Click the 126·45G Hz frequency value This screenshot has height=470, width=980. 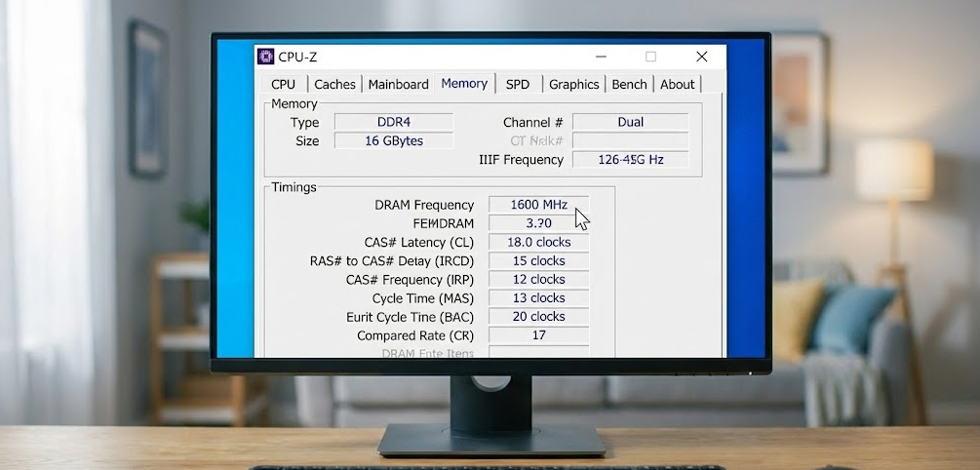(x=631, y=159)
